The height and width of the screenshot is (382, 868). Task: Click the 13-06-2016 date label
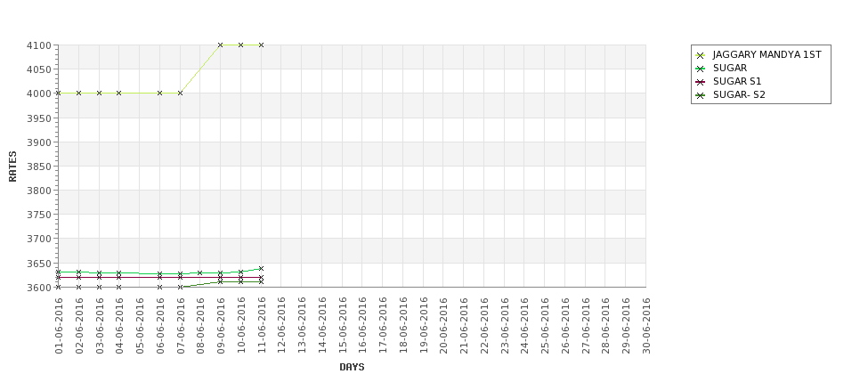click(x=302, y=326)
